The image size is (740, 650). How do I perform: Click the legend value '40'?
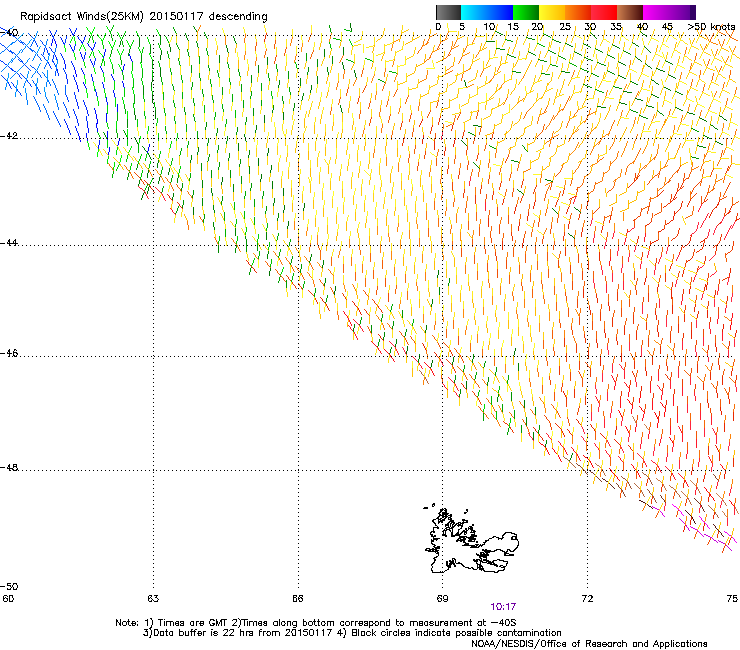(x=642, y=27)
